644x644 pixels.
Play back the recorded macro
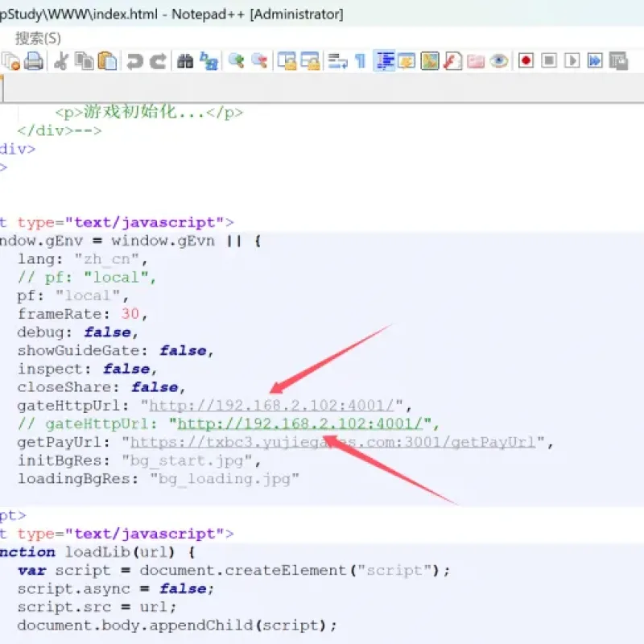tap(572, 61)
